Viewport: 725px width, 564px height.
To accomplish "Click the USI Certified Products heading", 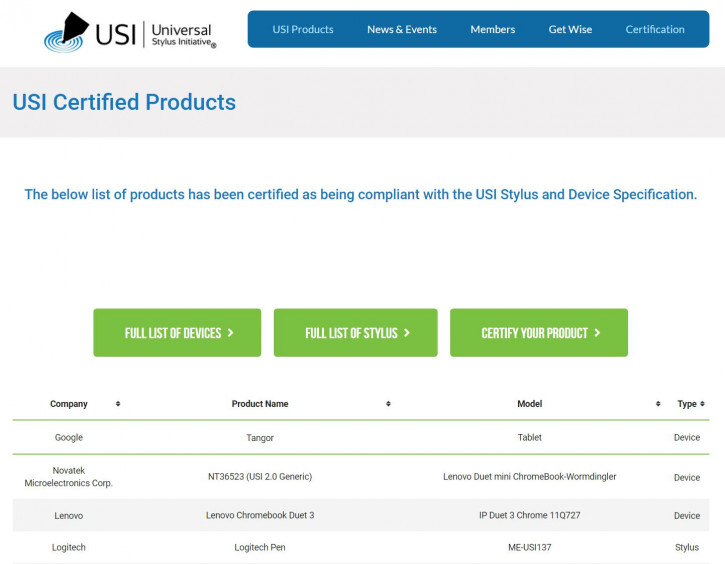I will pos(124,102).
